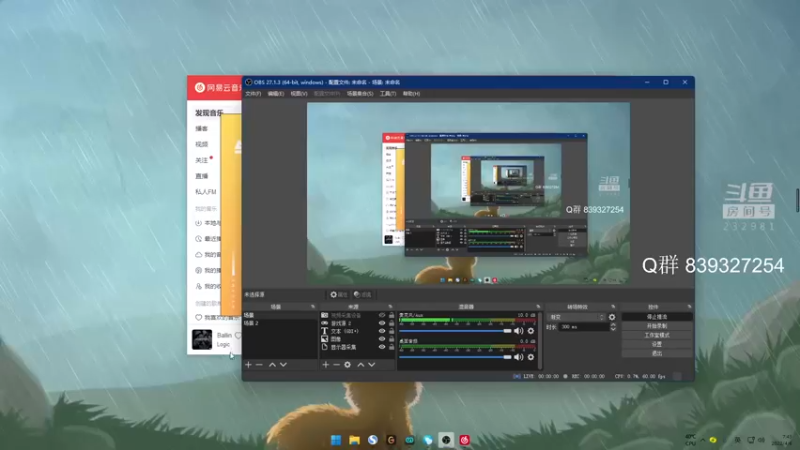The image size is (800, 450).
Task: Pop out the Scene Transitions dock panel
Action: pyautogui.click(x=613, y=307)
